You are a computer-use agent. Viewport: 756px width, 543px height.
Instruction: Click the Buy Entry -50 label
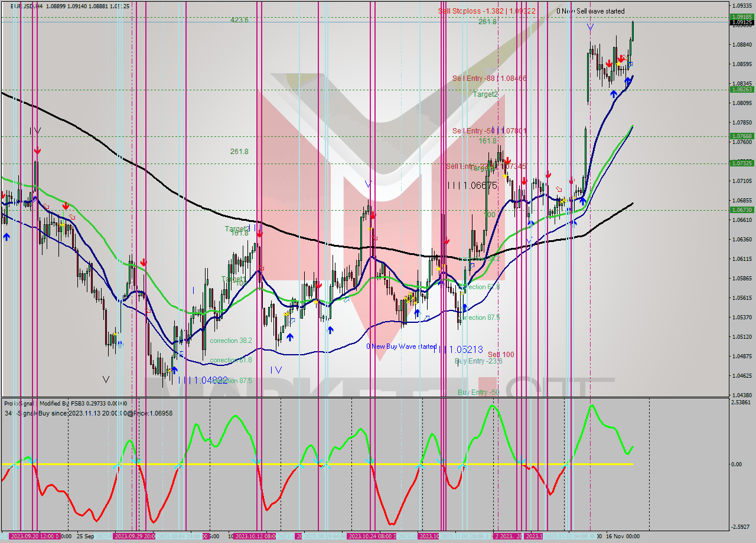coord(478,392)
